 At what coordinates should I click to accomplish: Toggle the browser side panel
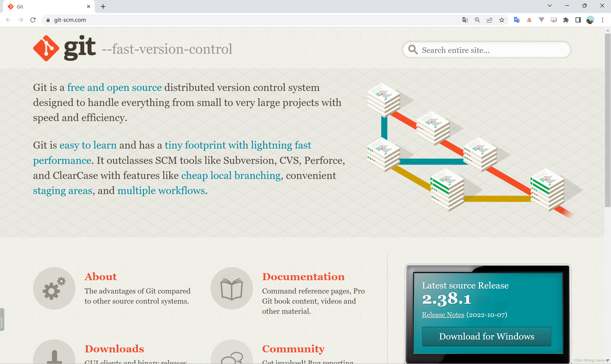[x=578, y=20]
